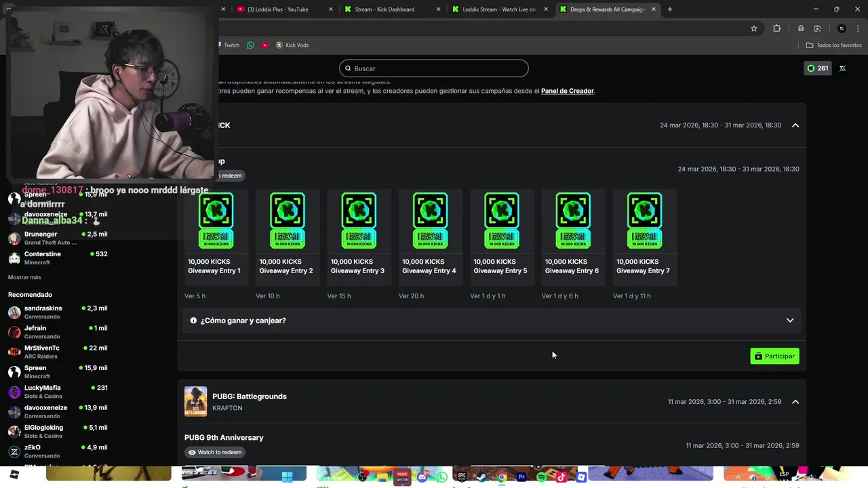Click Watch to redeem under PUBG 9th Anniversary
This screenshot has width=868, height=488.
click(215, 452)
